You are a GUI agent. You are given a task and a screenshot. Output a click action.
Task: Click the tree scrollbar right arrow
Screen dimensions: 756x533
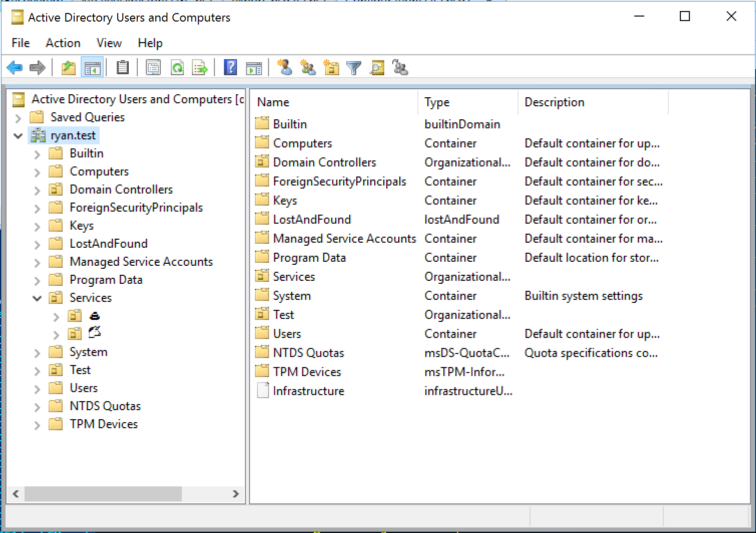coord(235,494)
